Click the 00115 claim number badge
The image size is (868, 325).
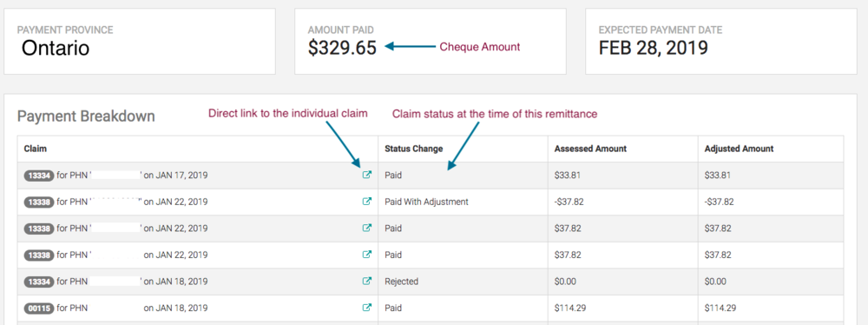(x=39, y=308)
